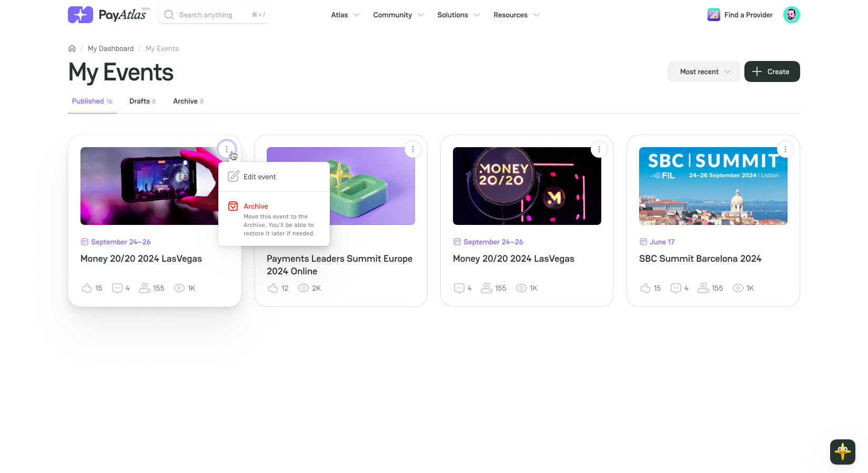
Task: Click the views eye icon on Payments Leaders card
Action: pyautogui.click(x=304, y=288)
